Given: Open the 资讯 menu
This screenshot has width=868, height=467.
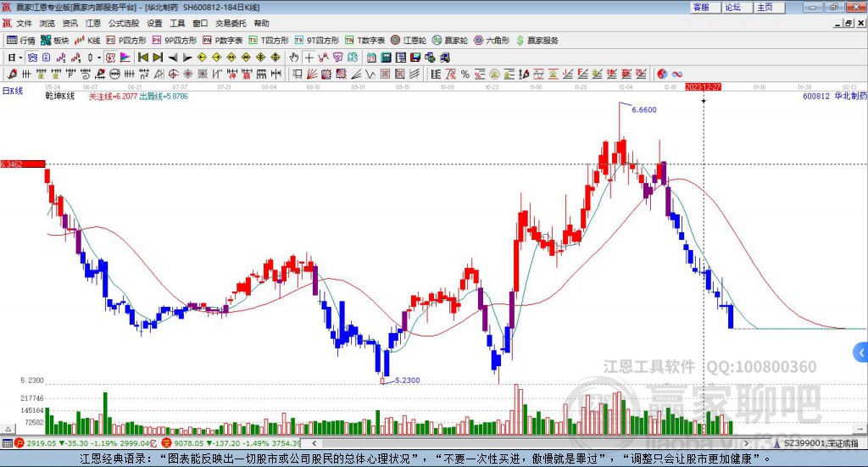Looking at the screenshot, I should click(x=70, y=23).
